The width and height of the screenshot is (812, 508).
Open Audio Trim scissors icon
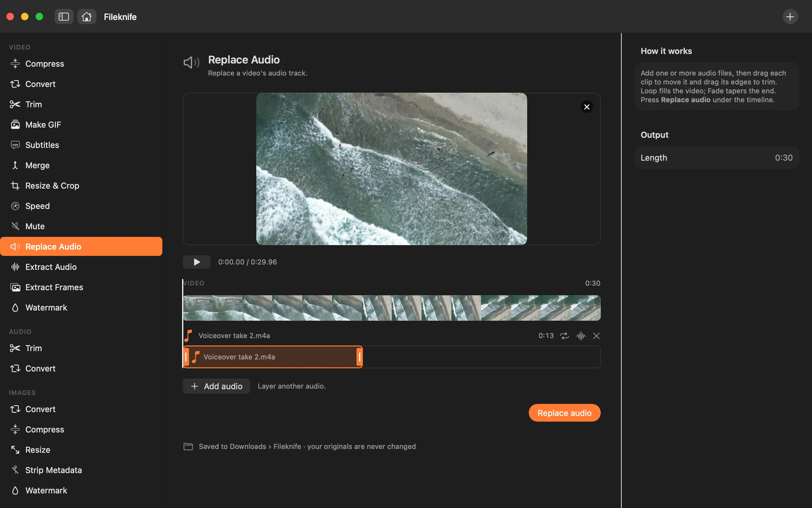point(15,348)
